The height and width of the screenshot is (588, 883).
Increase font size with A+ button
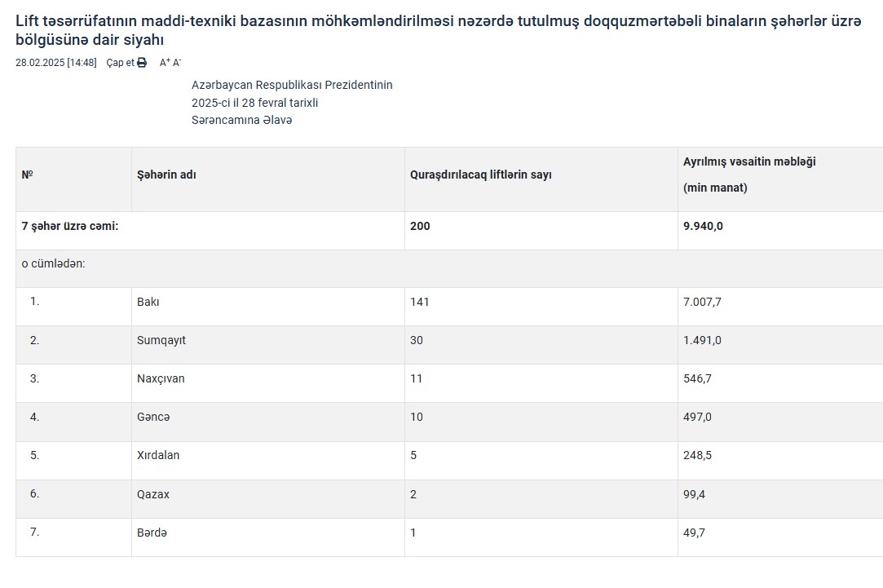pos(164,63)
